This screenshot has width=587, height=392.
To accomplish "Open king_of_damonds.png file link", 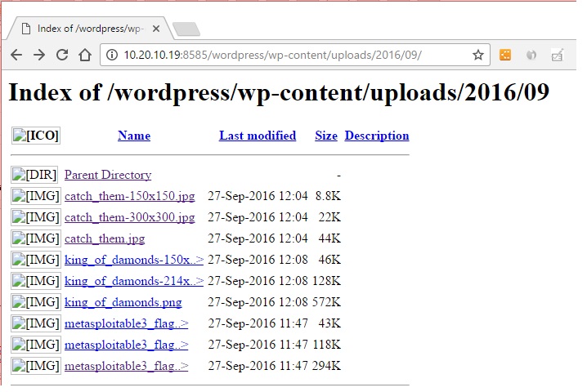I will point(128,302).
